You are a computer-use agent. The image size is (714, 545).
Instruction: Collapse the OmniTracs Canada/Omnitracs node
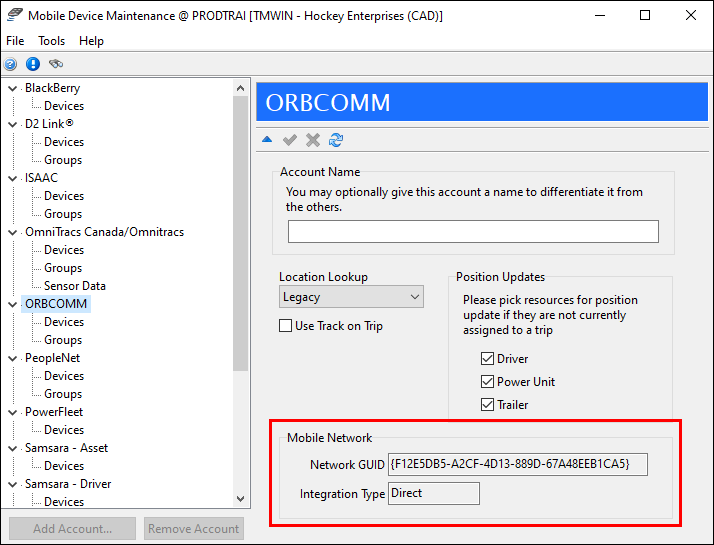tap(13, 233)
